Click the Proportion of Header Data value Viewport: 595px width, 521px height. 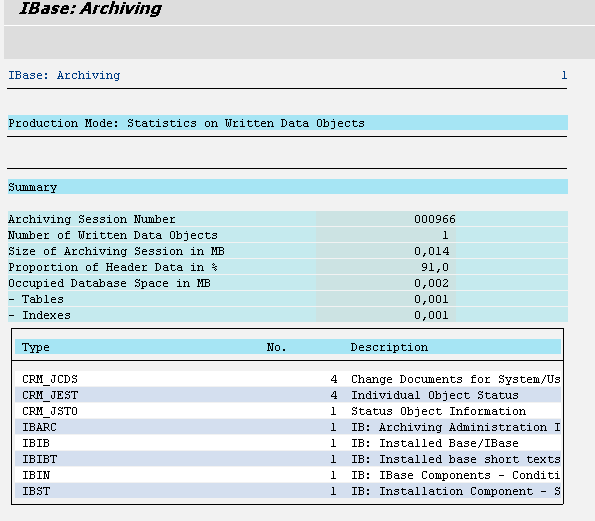435,267
